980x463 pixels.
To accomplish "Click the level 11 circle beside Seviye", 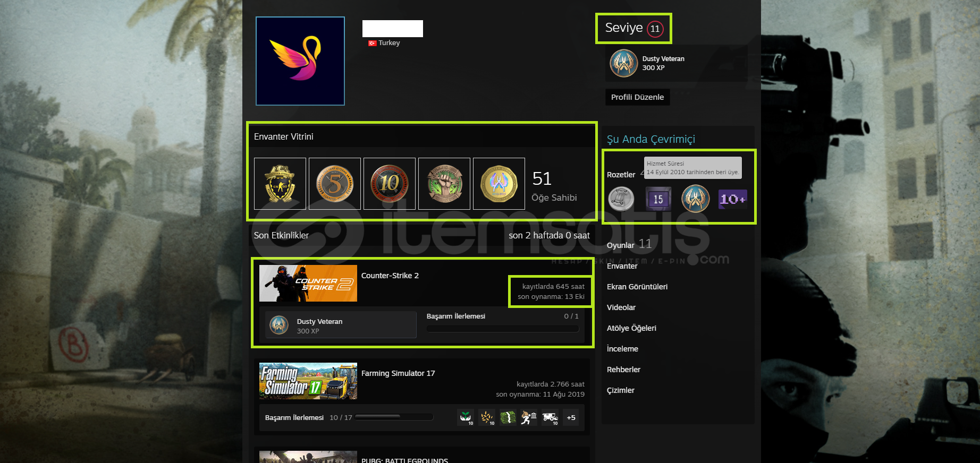I will coord(655,29).
